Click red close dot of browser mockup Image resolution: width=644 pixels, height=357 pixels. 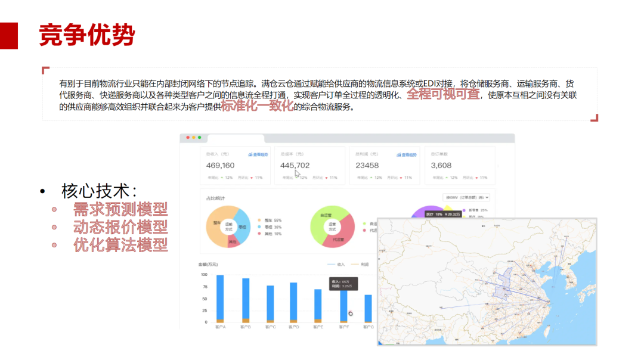pyautogui.click(x=188, y=138)
